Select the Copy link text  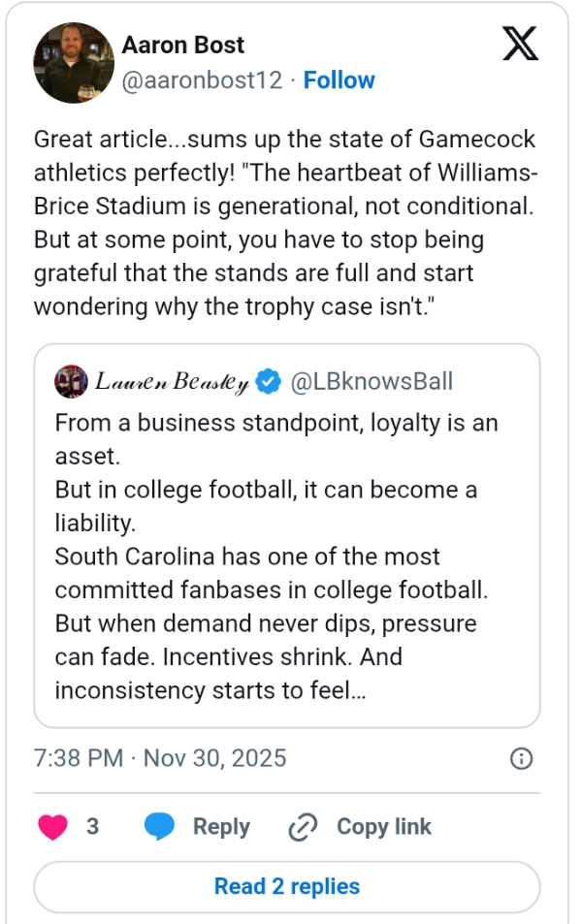[x=383, y=827]
